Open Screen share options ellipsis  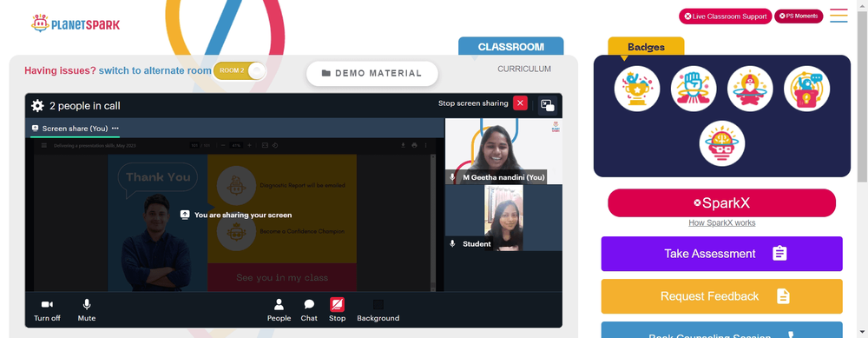(x=115, y=128)
